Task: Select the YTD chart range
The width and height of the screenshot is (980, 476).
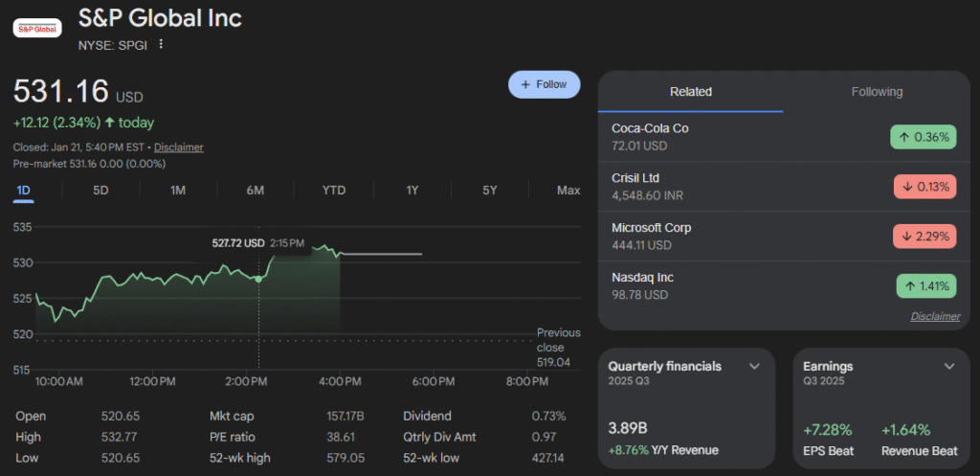Action: pyautogui.click(x=333, y=191)
